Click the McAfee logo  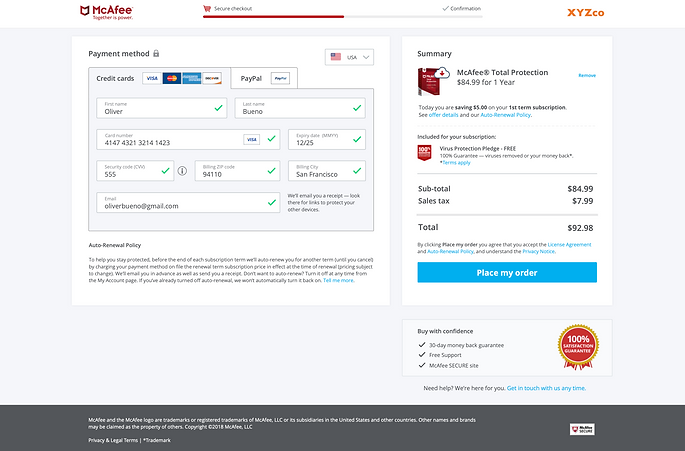click(106, 12)
